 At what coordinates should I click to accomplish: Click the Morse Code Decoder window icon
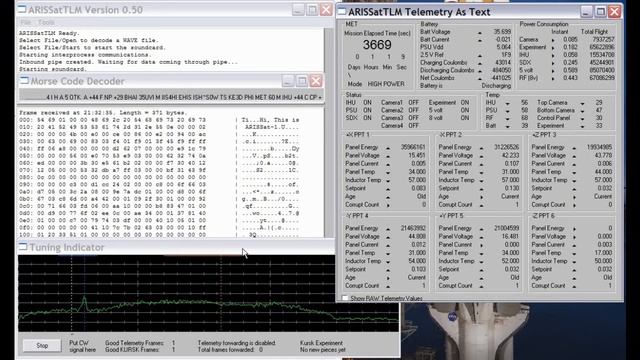(x=24, y=81)
